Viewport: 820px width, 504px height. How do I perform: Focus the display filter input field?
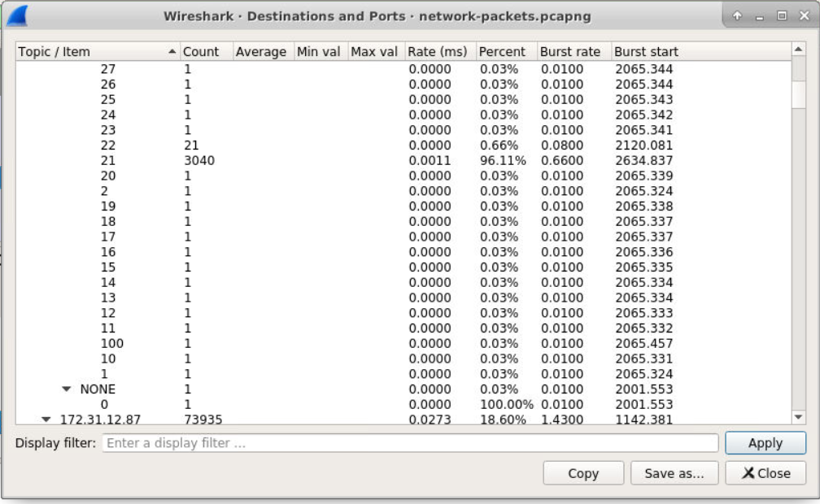410,443
